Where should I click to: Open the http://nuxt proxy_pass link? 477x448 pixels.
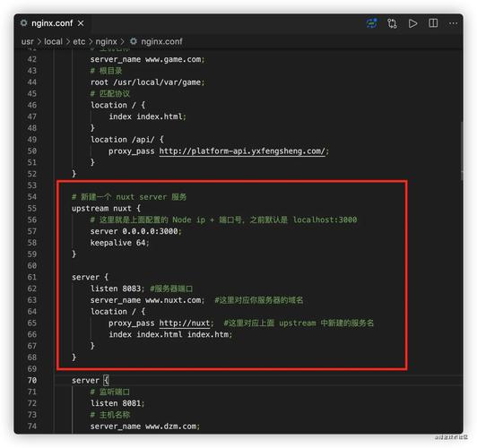point(185,323)
